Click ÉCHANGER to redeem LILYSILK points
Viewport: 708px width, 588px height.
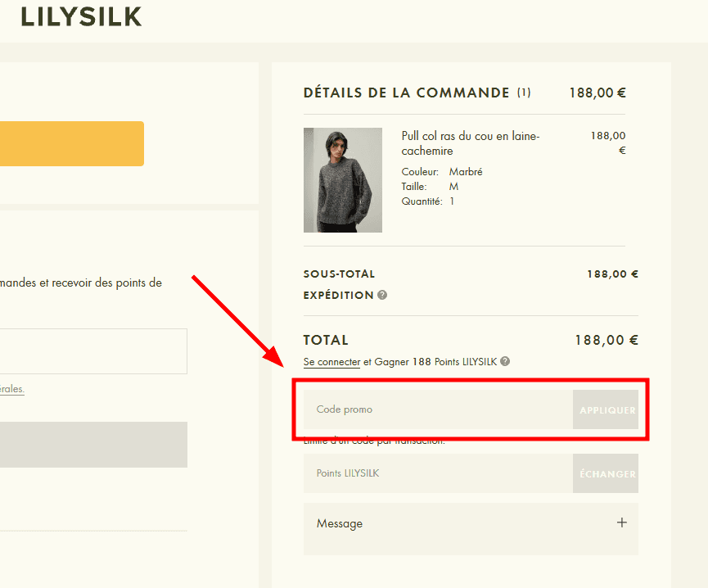pyautogui.click(x=606, y=473)
